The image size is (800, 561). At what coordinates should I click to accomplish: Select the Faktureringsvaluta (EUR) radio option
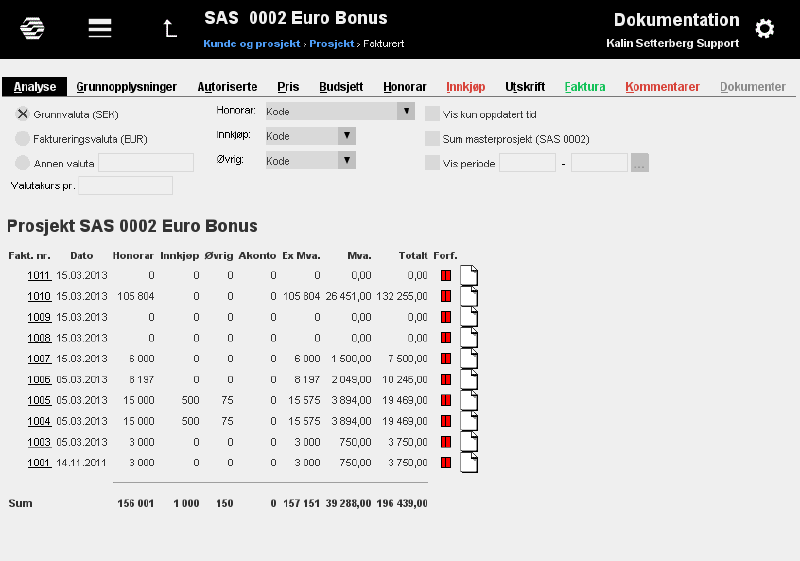[x=22, y=138]
